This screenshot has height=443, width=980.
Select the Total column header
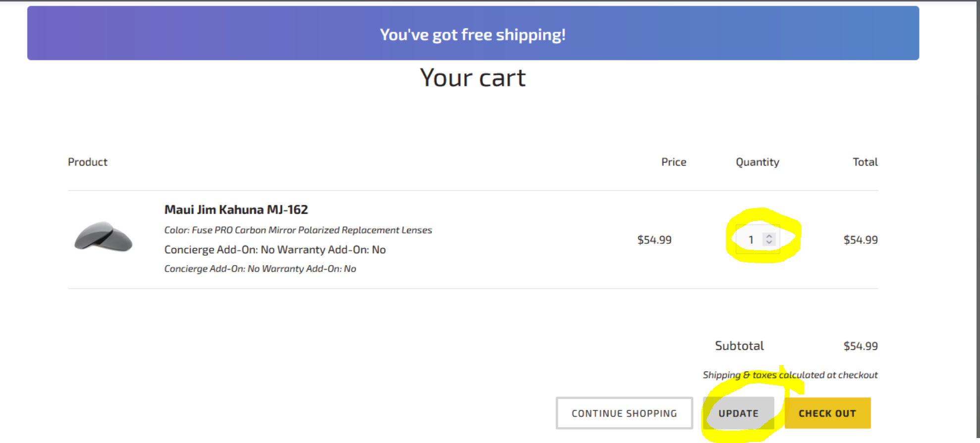(x=865, y=162)
